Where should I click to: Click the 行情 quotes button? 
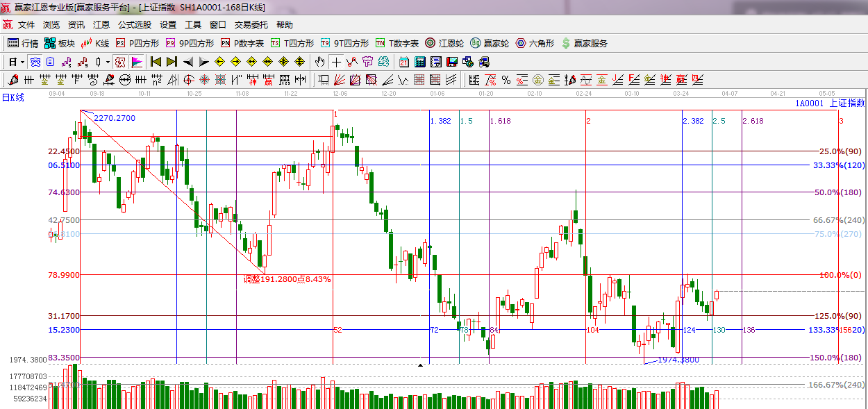23,43
